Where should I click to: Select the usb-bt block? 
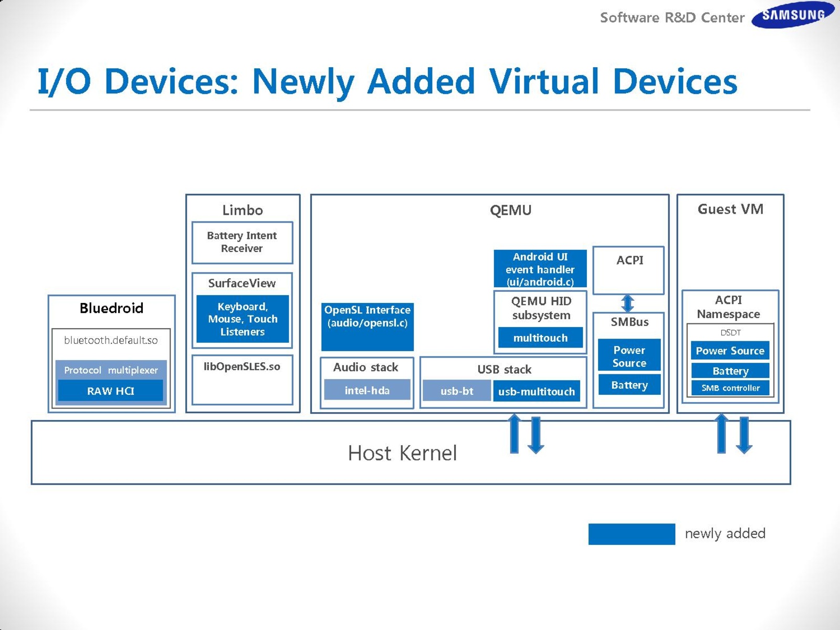tap(457, 391)
